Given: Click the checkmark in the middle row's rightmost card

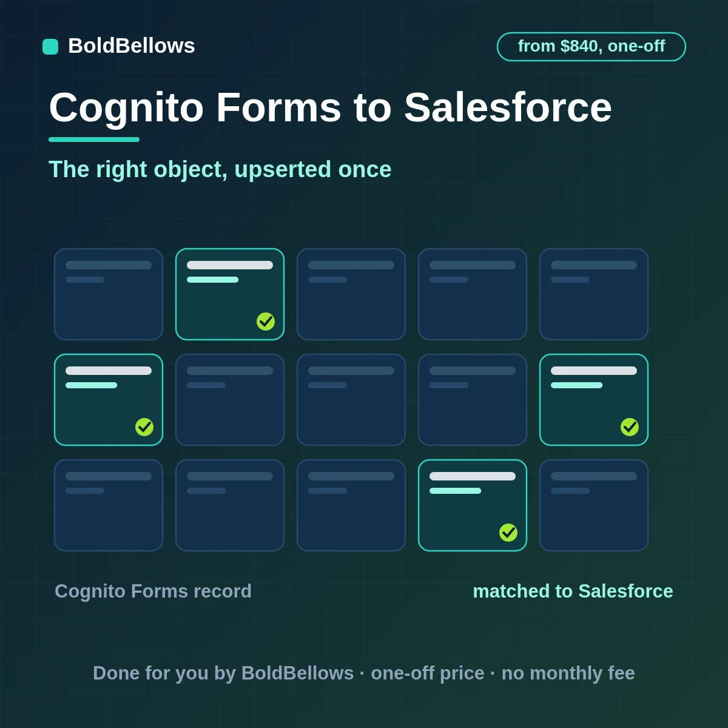Looking at the screenshot, I should tap(630, 427).
